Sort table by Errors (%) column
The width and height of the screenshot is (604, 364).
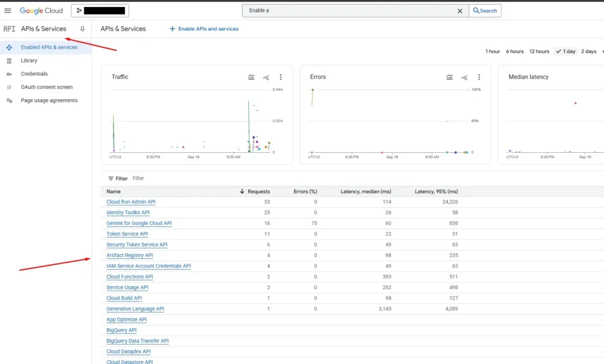click(x=305, y=192)
